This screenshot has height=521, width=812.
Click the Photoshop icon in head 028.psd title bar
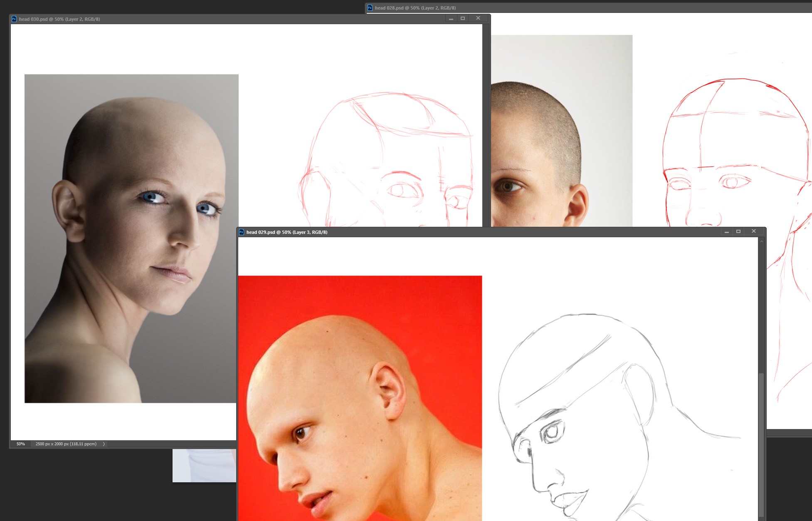370,8
